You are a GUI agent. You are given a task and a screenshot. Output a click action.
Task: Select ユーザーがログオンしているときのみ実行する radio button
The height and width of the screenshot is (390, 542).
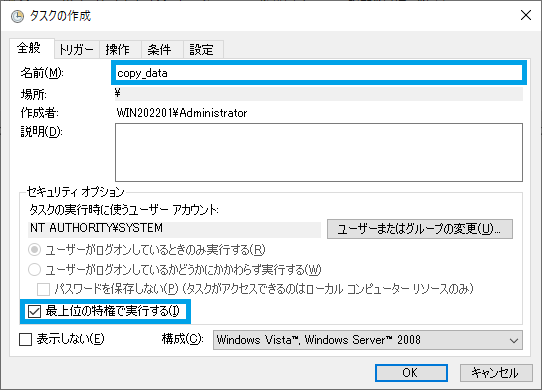click(x=35, y=250)
